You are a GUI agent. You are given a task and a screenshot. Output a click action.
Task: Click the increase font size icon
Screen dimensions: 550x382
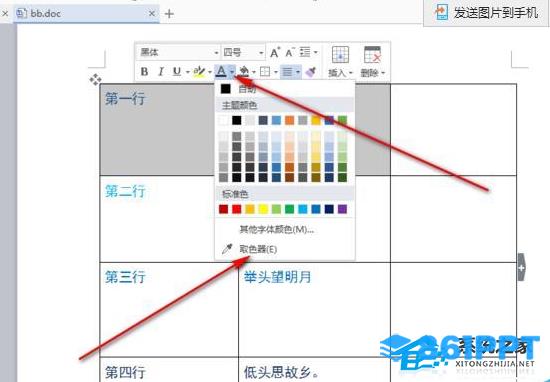[275, 53]
